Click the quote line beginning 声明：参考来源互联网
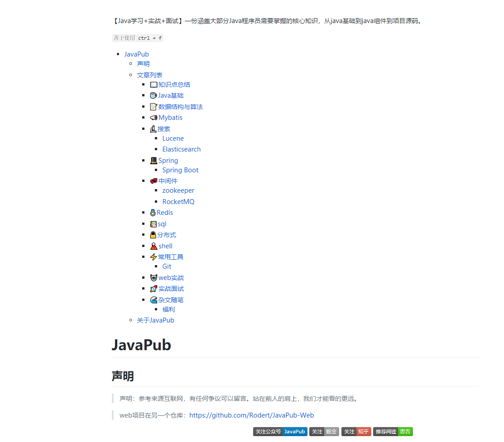504x442 pixels. (x=240, y=399)
